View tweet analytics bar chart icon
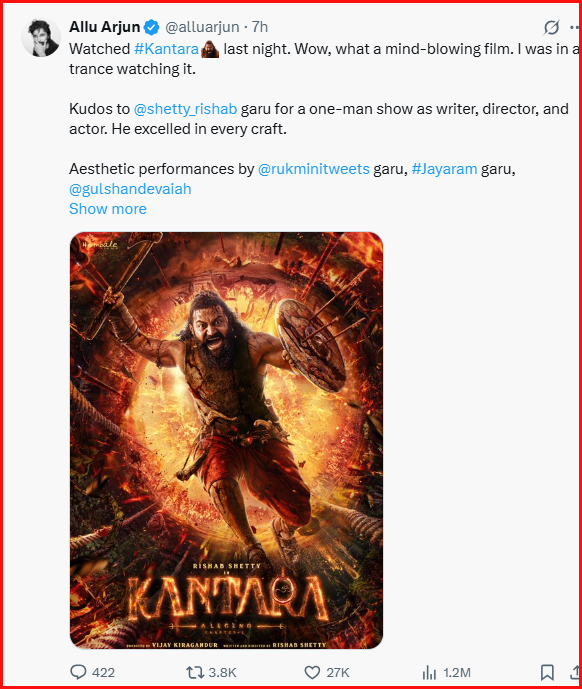 (x=429, y=672)
